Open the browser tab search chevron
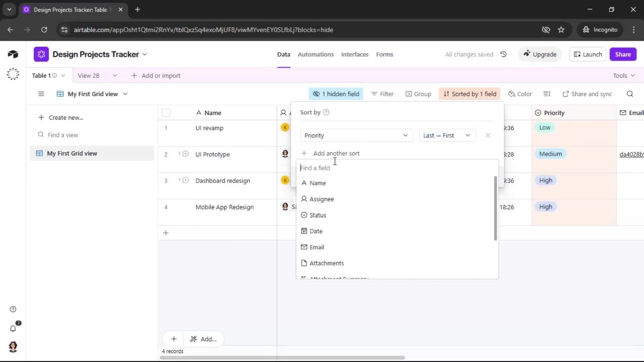This screenshot has height=362, width=644. click(9, 10)
